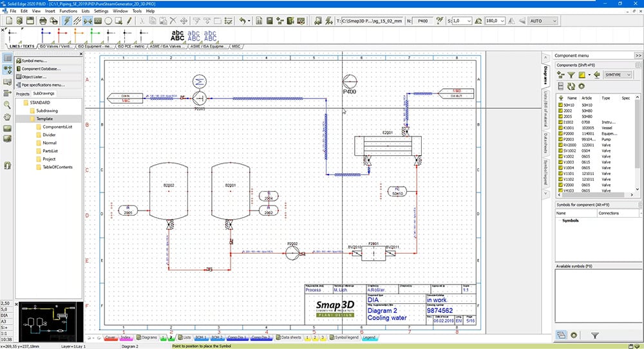644x349 pixels.
Task: Open the Cover sheet tab
Action: [109, 337]
